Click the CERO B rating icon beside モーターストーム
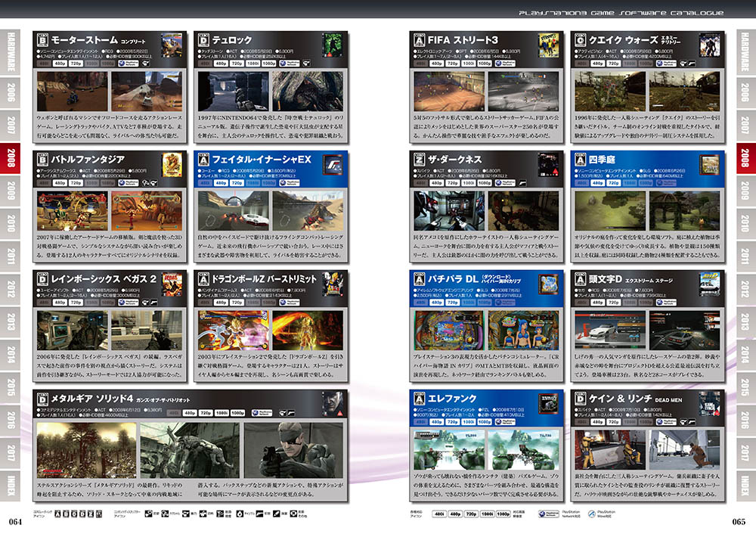The height and width of the screenshot is (534, 756). click(42, 39)
